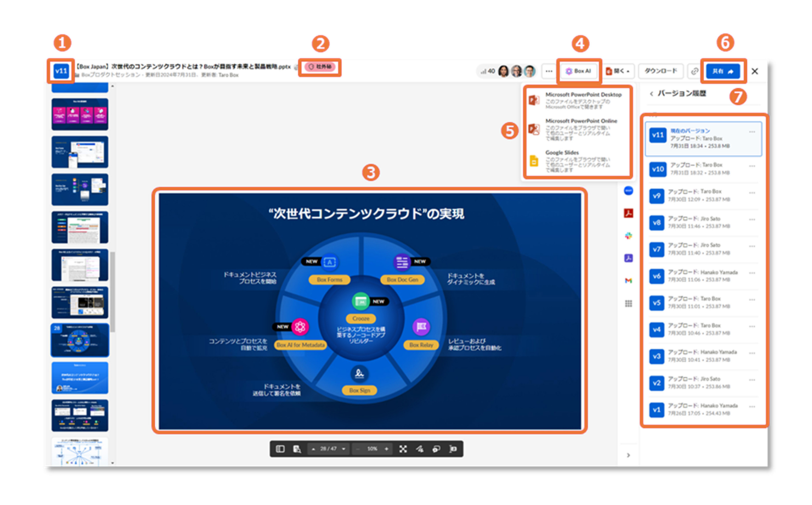Open the Zoom integration in sidebar

[629, 190]
